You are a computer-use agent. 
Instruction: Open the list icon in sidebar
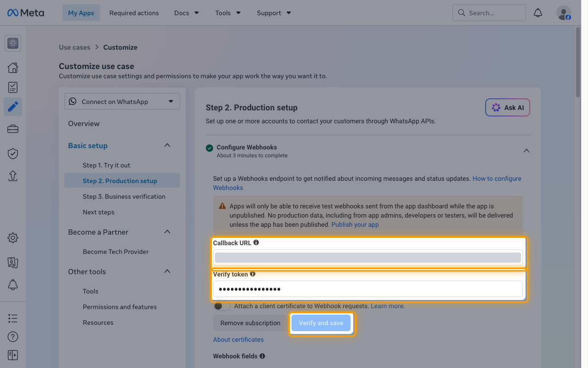(x=13, y=318)
